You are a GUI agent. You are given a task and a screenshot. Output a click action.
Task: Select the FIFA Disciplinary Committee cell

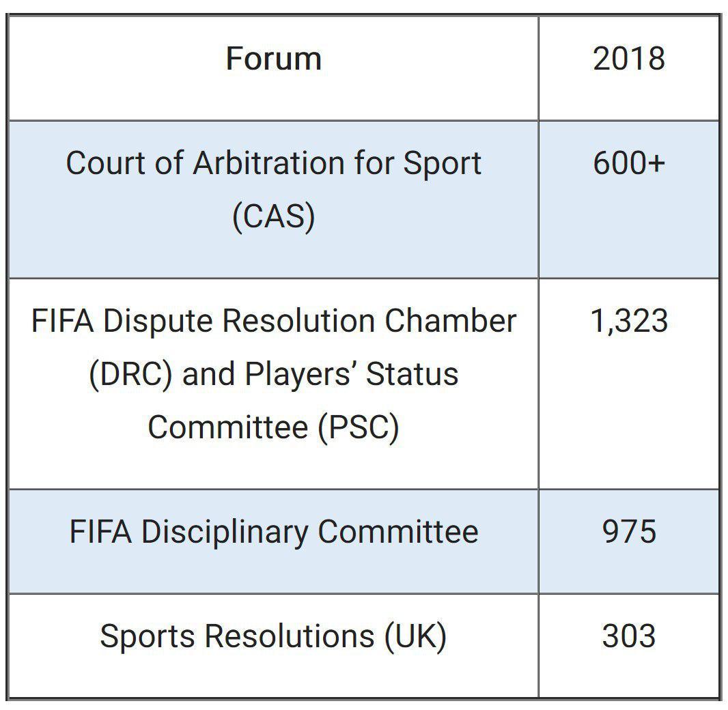tap(273, 541)
